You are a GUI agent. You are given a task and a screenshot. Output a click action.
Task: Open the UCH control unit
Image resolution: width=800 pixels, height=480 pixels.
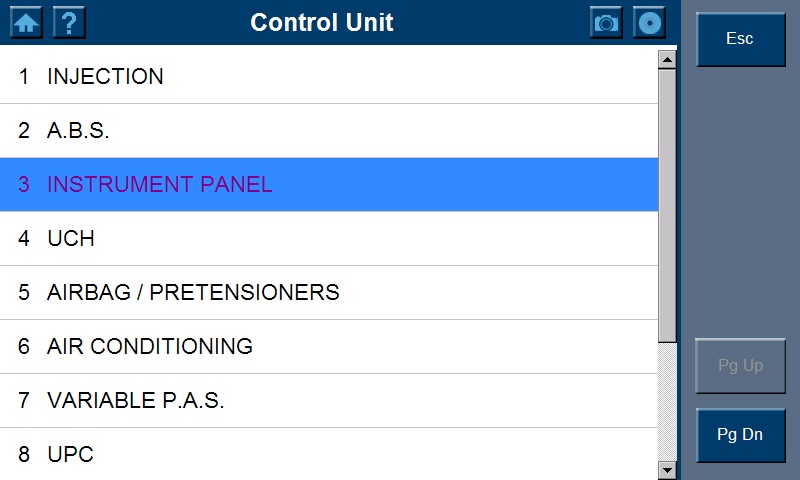click(x=71, y=239)
